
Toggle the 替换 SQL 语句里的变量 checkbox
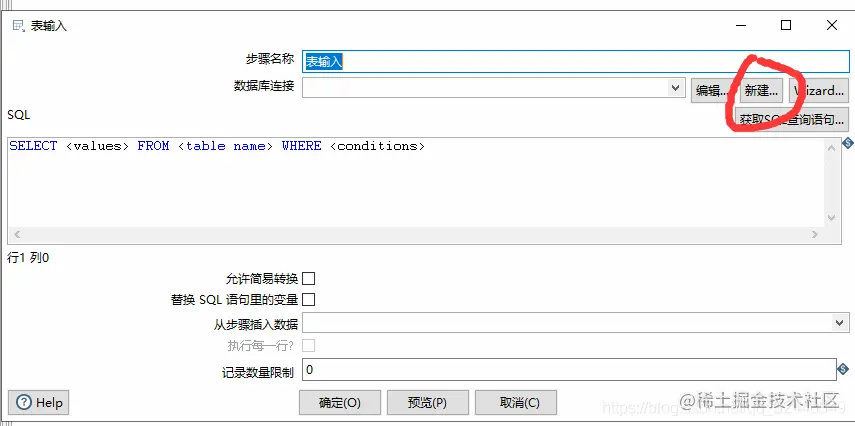pyautogui.click(x=309, y=299)
